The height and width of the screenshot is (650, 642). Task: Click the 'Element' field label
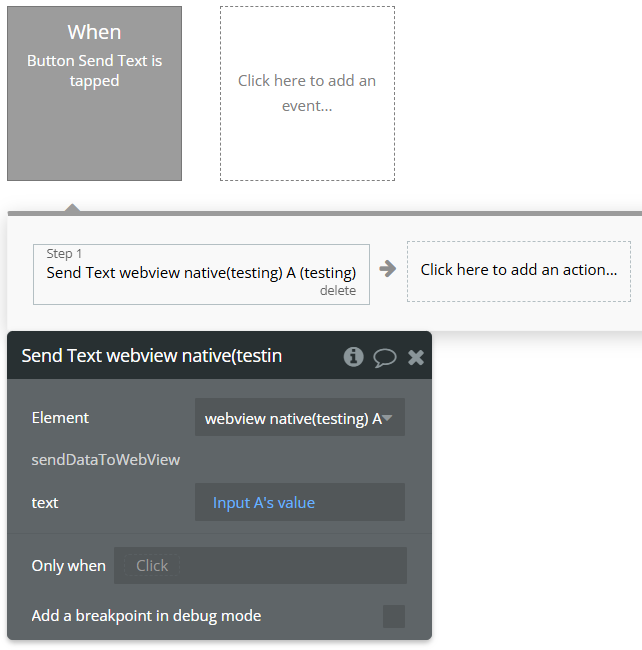(x=60, y=418)
